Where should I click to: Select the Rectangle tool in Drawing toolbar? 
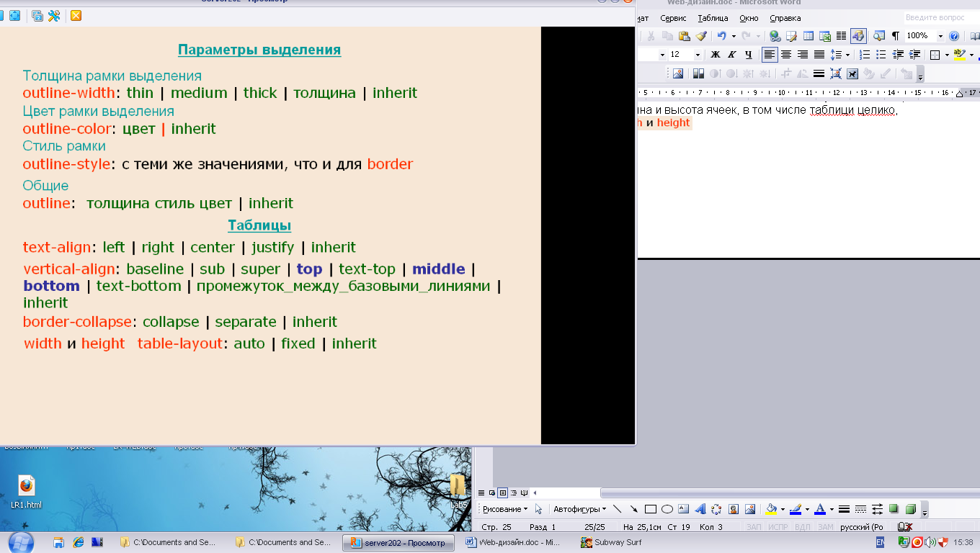pyautogui.click(x=651, y=509)
